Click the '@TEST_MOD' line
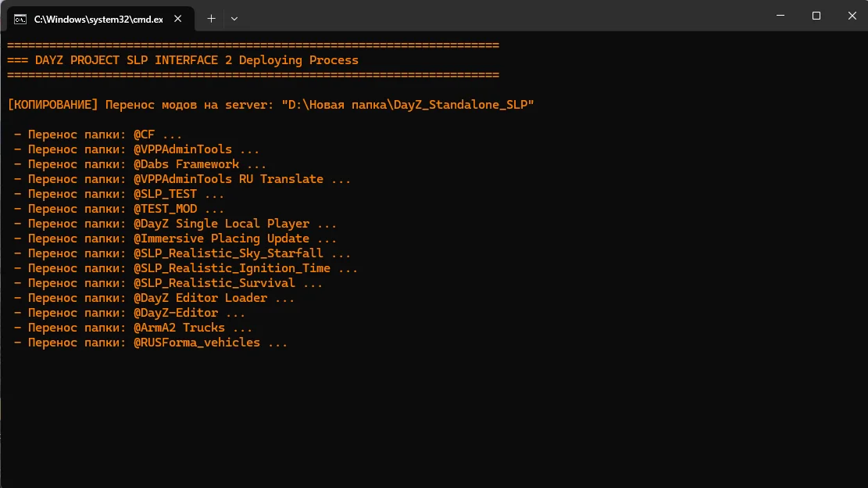The image size is (868, 488). (119, 209)
